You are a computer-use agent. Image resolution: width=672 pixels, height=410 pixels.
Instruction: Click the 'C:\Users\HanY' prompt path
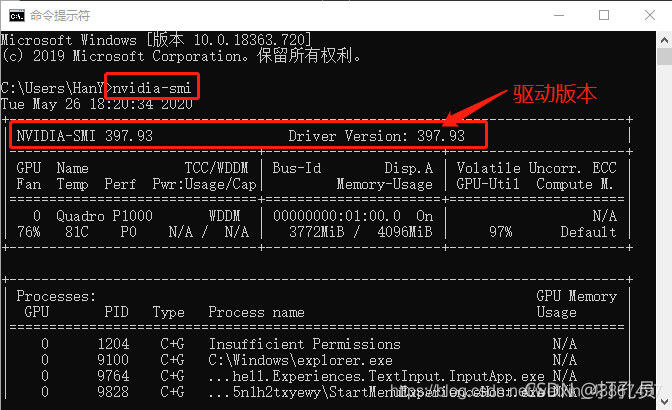tap(53, 88)
